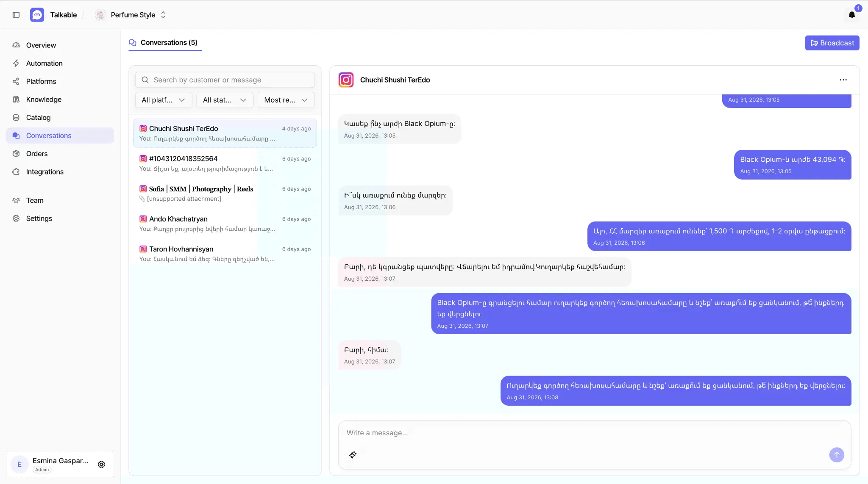868x484 pixels.
Task: Click Chuchi Shushi TerEdo chat header name
Action: click(395, 80)
